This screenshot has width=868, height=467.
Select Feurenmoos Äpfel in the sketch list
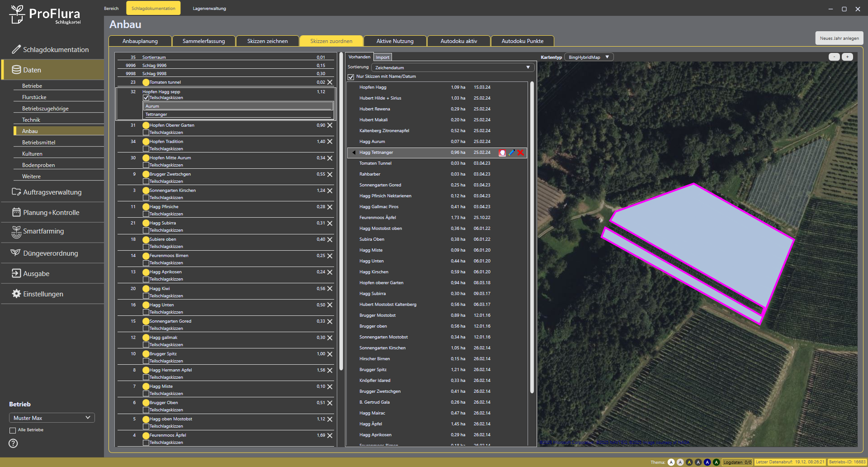coord(377,218)
